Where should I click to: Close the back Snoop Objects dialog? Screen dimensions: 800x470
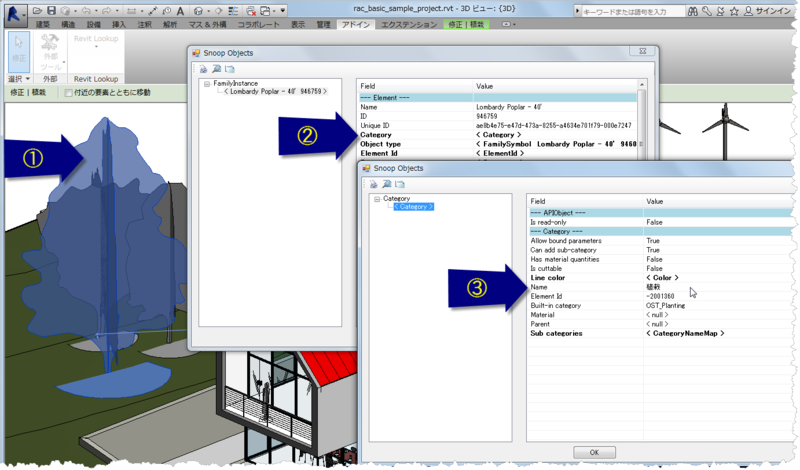click(643, 51)
